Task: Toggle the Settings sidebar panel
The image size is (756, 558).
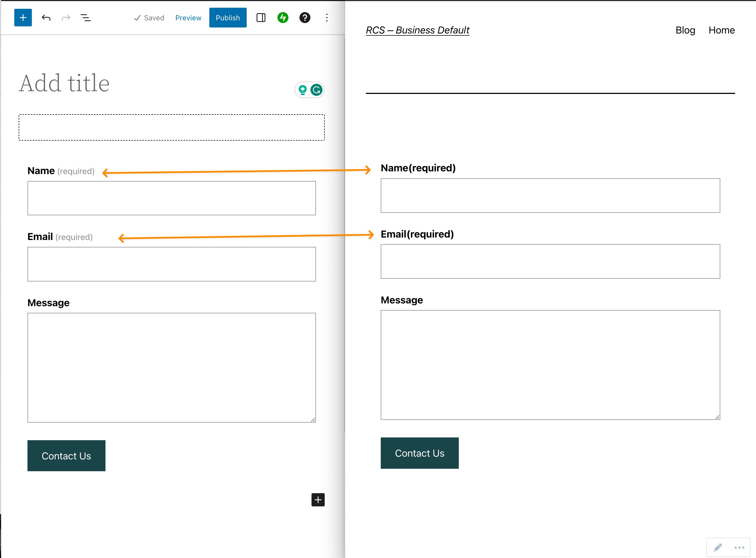Action: (261, 18)
